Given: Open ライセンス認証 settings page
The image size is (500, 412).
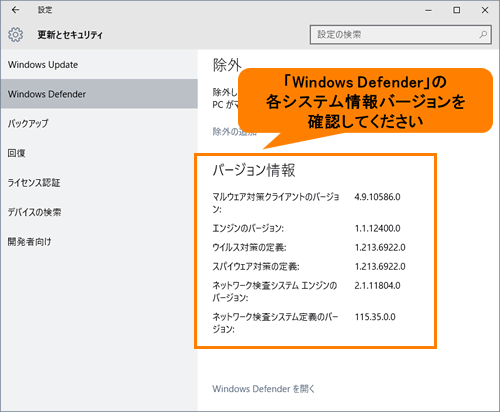Looking at the screenshot, I should click(99, 182).
